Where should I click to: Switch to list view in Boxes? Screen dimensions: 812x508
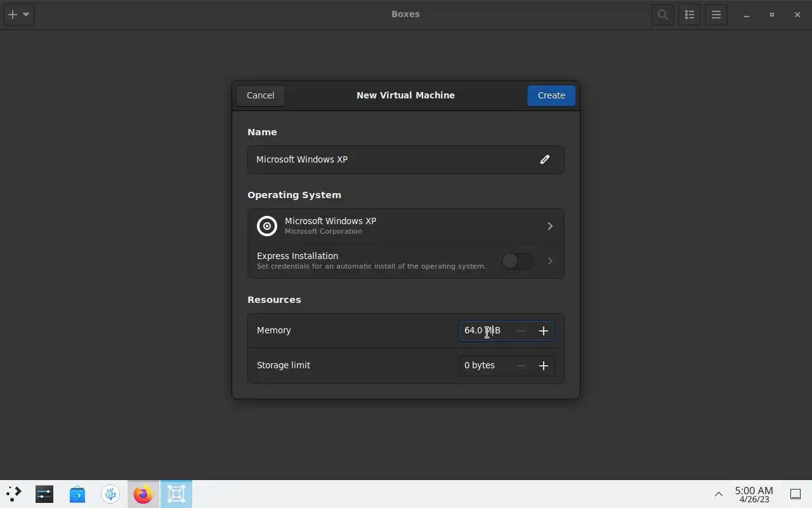coord(690,15)
